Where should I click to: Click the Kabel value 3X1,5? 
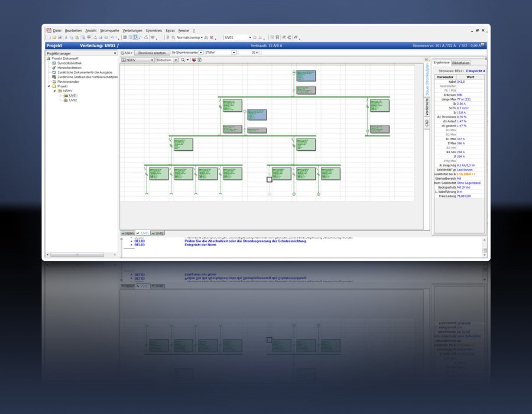(460, 82)
